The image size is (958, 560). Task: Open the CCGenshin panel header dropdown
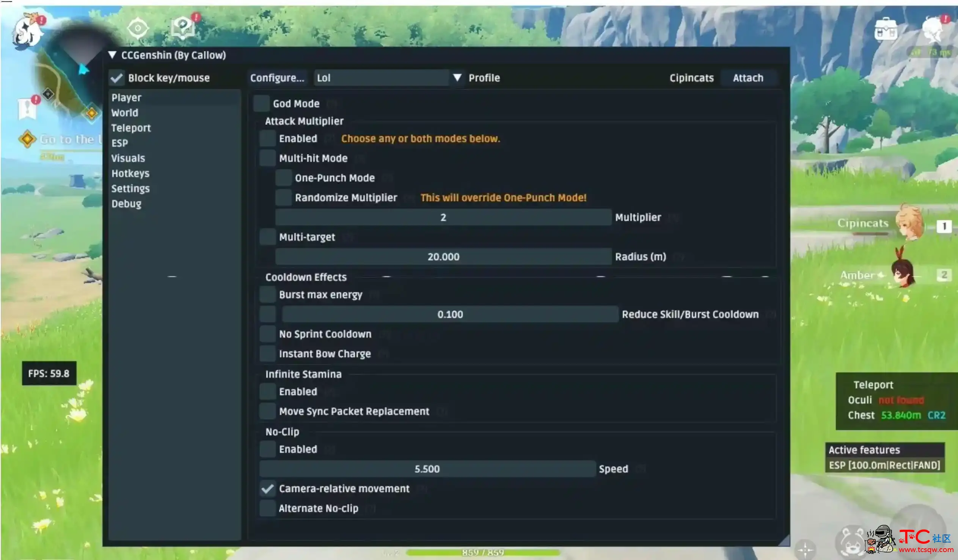point(112,55)
